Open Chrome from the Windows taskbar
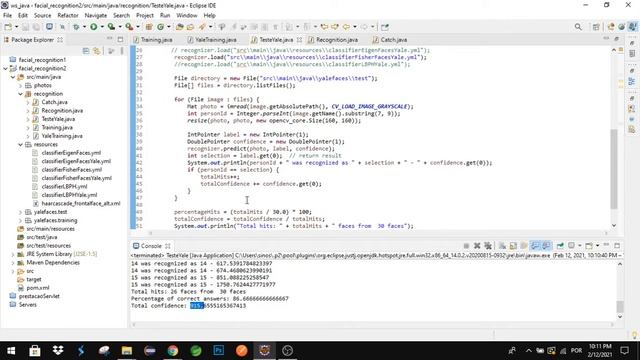Viewport: 640px width, 360px height. [x=173, y=351]
